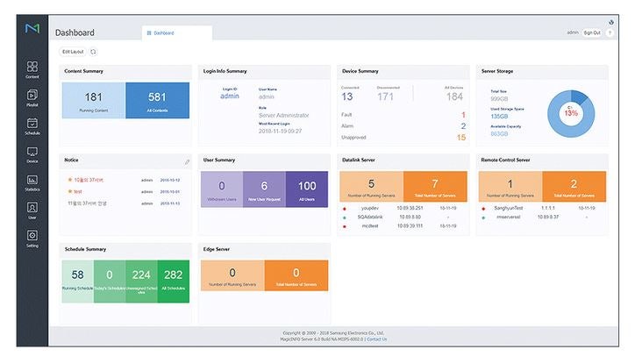This screenshot has height=364, width=635.
Task: Click the 135GB used storage value
Action: click(499, 117)
